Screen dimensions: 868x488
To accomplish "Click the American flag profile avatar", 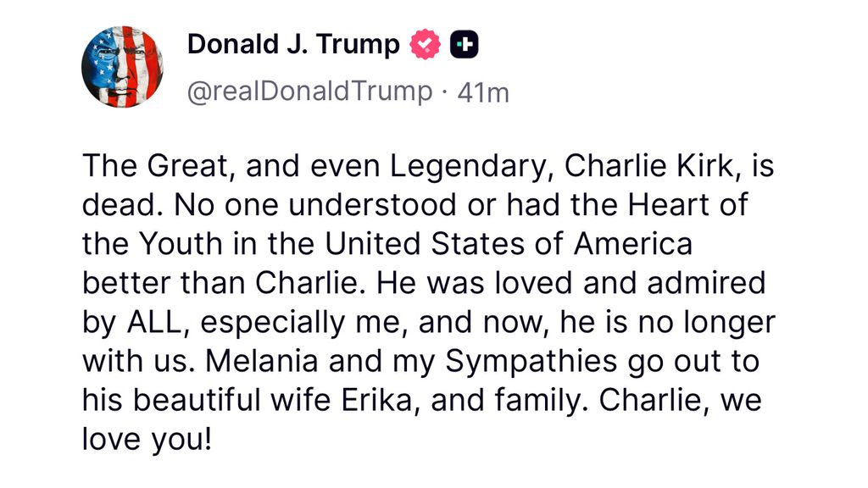I will click(x=122, y=67).
